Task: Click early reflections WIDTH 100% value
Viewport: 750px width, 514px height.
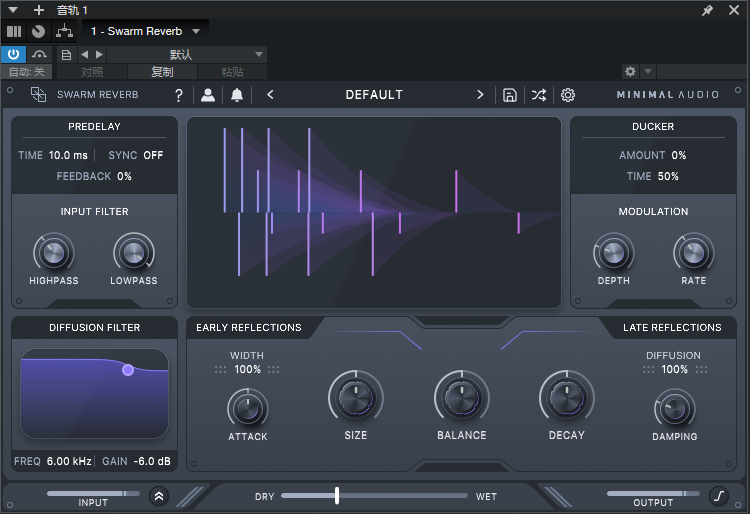Action: pyautogui.click(x=247, y=370)
